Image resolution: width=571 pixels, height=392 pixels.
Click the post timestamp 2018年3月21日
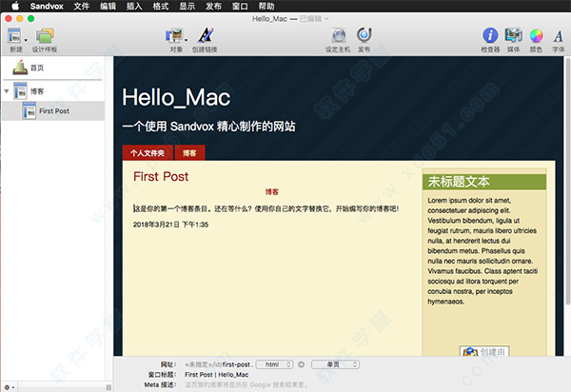(x=170, y=225)
